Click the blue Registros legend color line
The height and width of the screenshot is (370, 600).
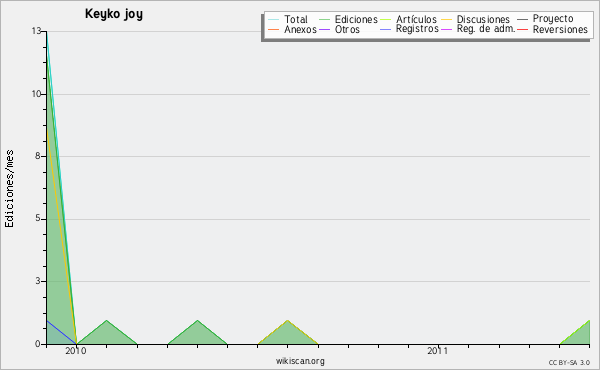[x=386, y=29]
